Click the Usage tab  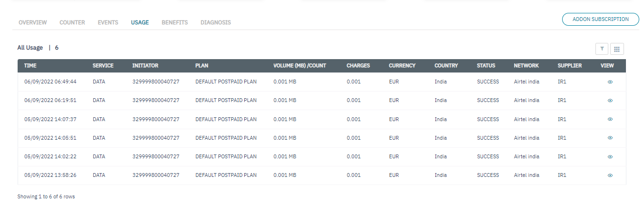click(x=140, y=22)
